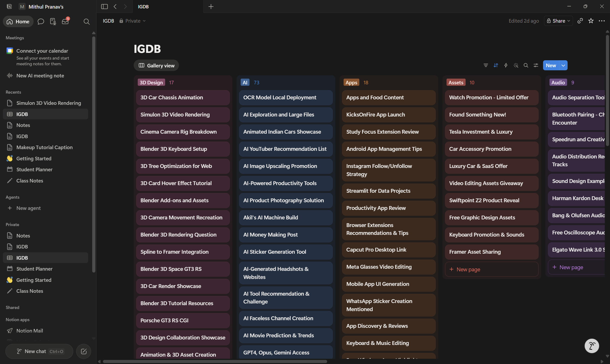Image resolution: width=610 pixels, height=364 pixels.
Task: Click the plus icon next to New agent
Action: click(x=10, y=208)
